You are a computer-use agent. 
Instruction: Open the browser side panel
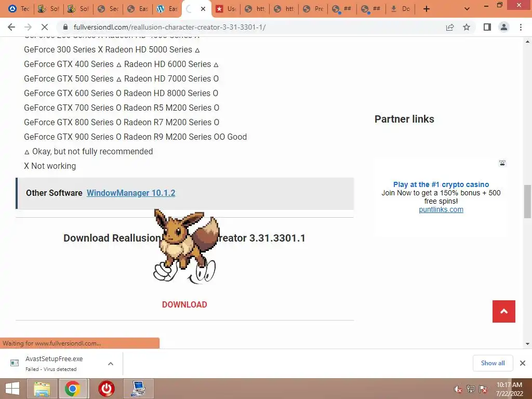tap(487, 27)
